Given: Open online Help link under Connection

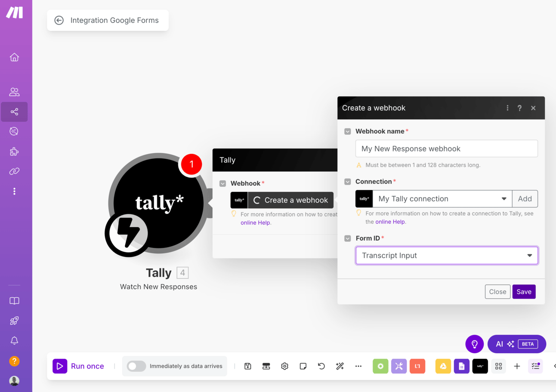Looking at the screenshot, I should click(390, 222).
